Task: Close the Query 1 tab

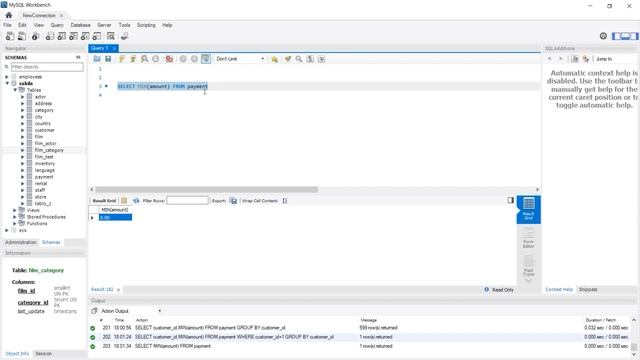Action: pos(114,48)
